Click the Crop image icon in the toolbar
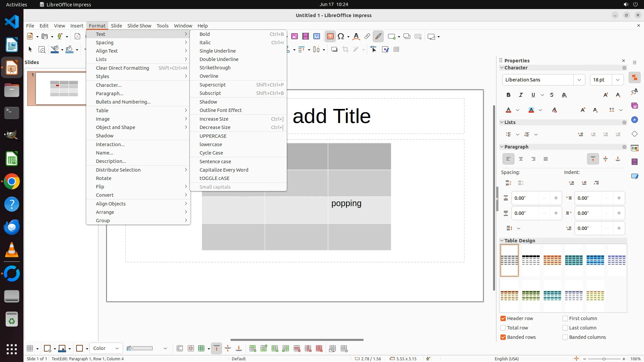This screenshot has height=362, width=644. point(345,50)
